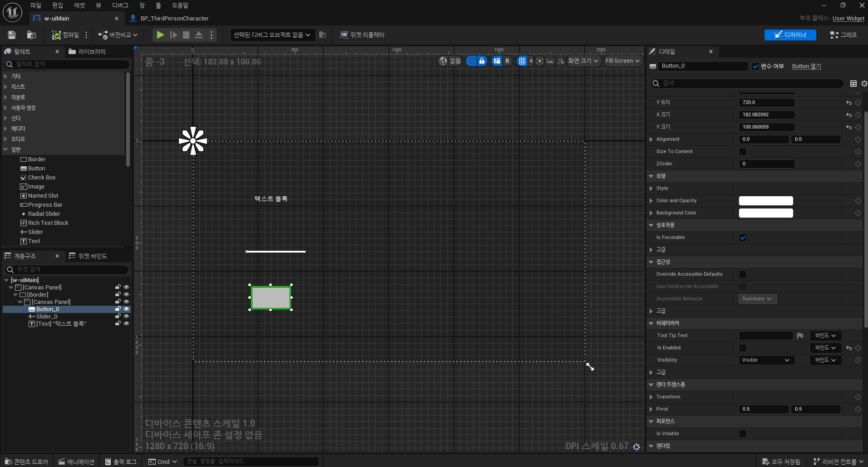This screenshot has width=868, height=467.
Task: Collapse the 일반 palette category
Action: pos(5,149)
